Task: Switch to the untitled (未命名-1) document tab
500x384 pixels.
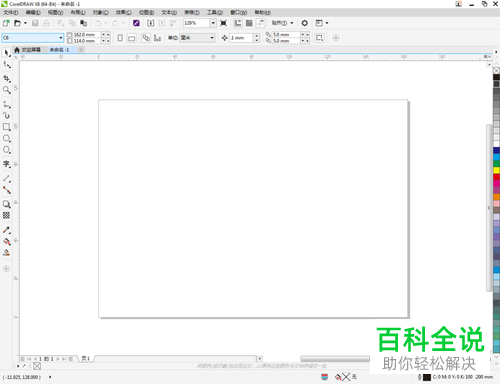Action: pos(59,50)
